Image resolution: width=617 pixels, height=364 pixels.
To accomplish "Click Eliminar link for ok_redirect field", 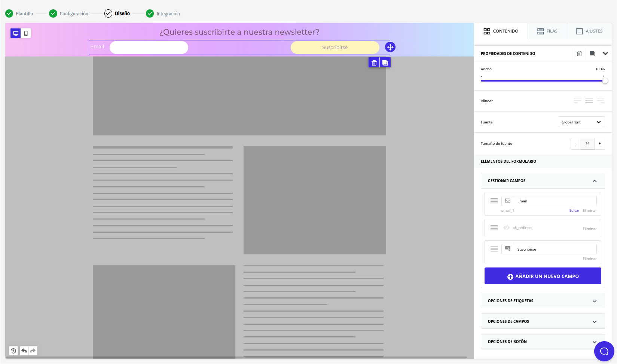I will point(590,229).
